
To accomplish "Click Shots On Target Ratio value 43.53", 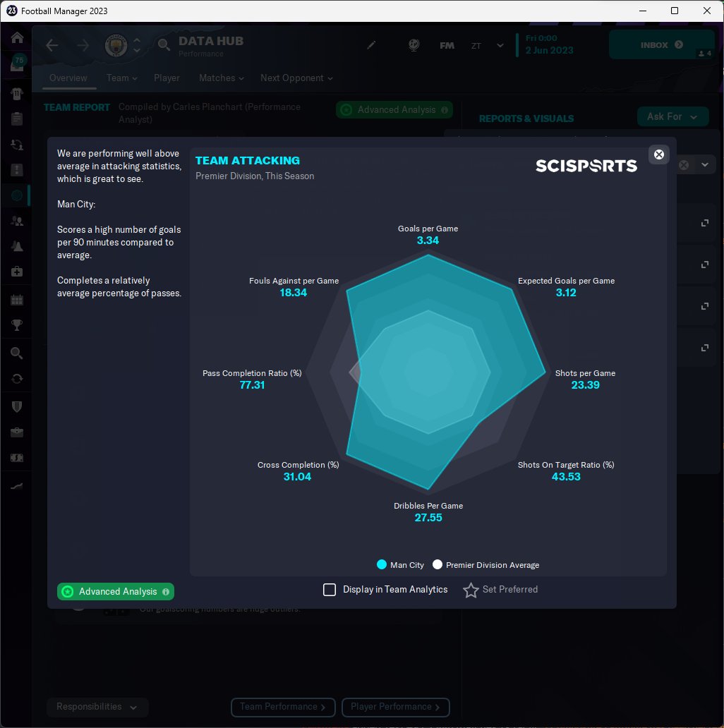I will 566,477.
